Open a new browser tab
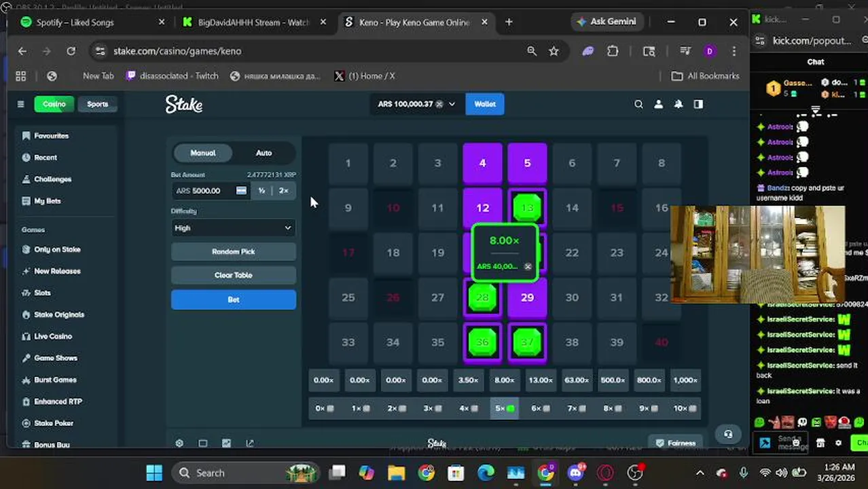The width and height of the screenshot is (868, 489). point(509,22)
